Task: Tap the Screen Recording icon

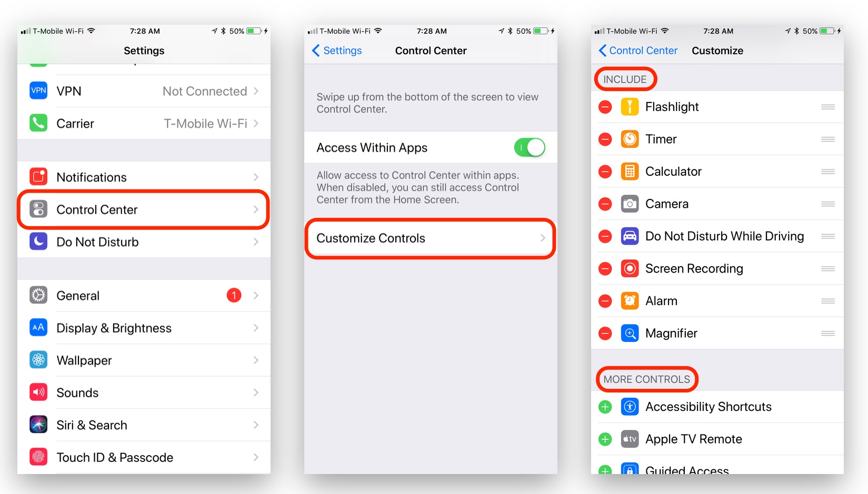Action: point(630,269)
